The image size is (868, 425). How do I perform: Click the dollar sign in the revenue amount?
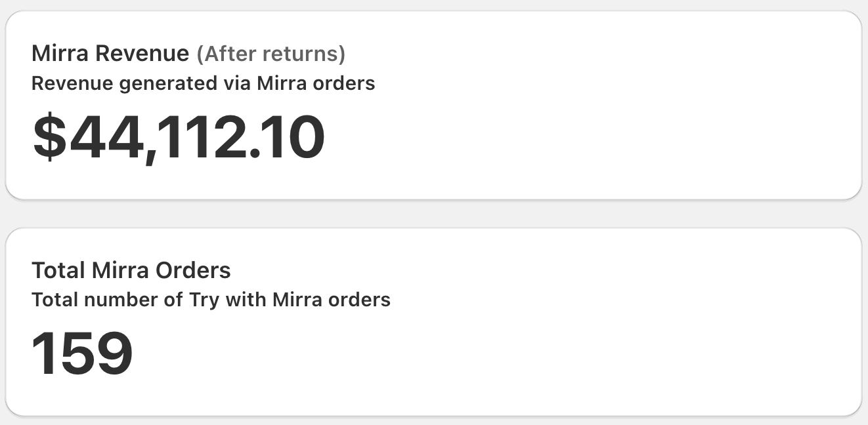pos(50,138)
